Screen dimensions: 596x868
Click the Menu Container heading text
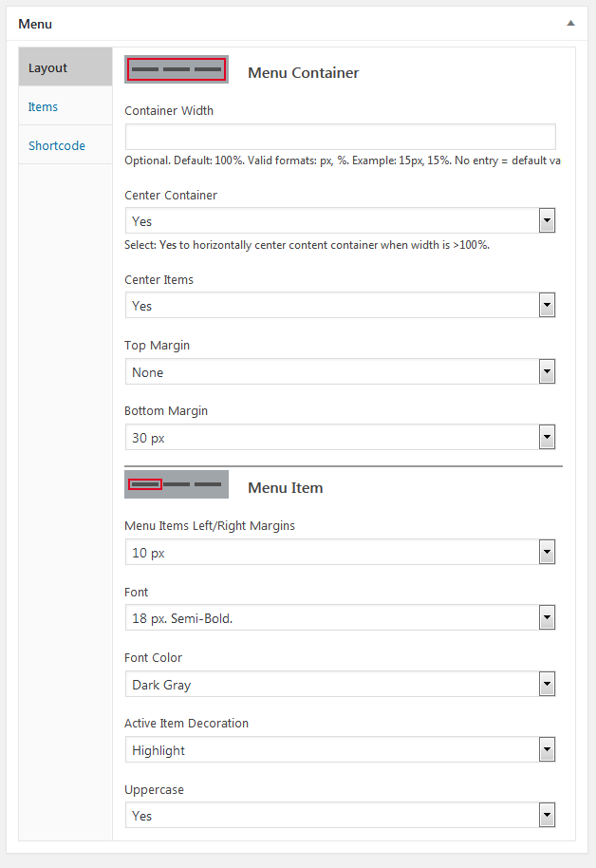[303, 72]
